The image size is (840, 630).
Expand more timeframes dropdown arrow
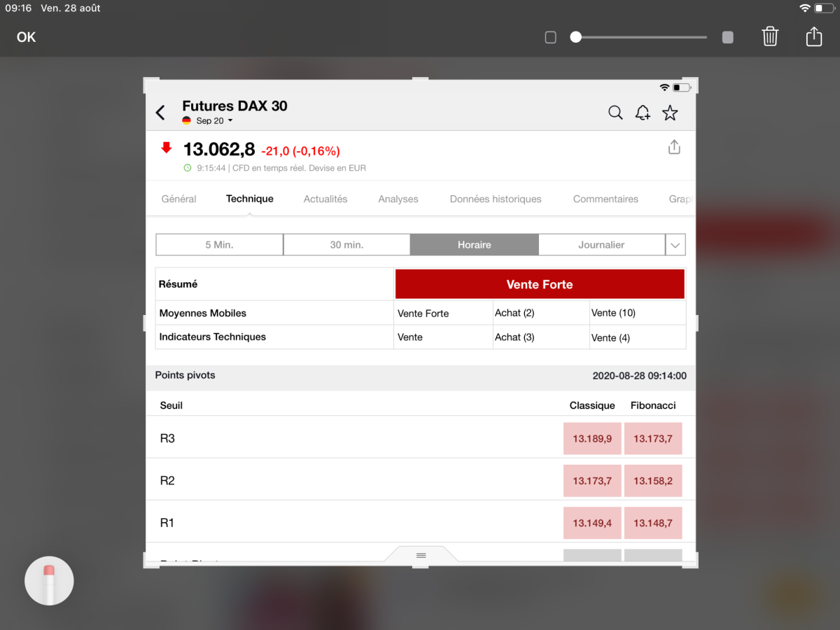coord(675,245)
